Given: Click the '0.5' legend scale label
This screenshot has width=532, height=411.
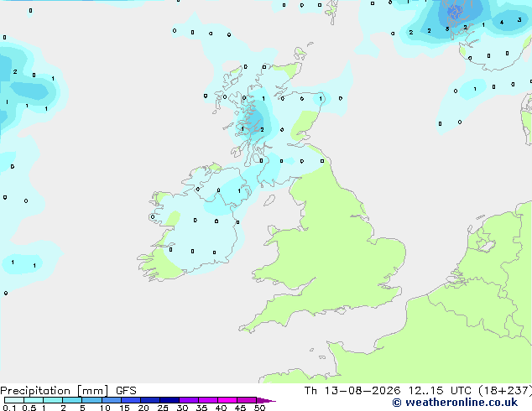Looking at the screenshot, I should coord(29,408).
